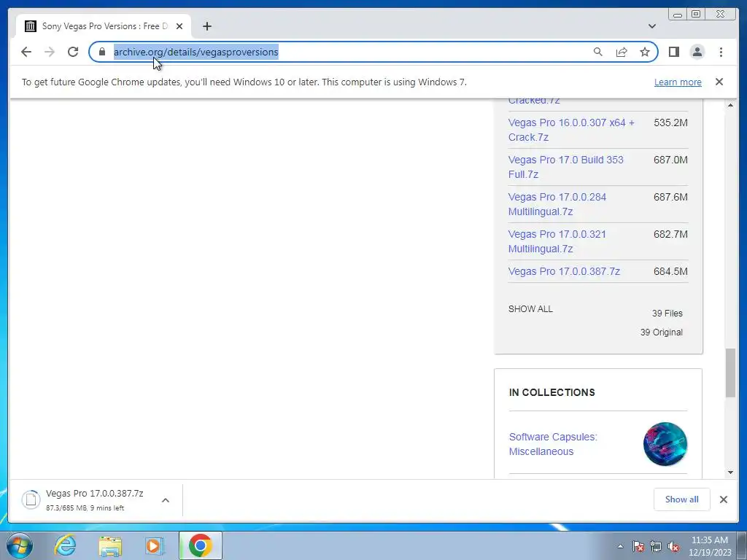Select the Sony Vegas Pro Versions tab
Viewport: 747px width, 560px height.
(x=104, y=26)
